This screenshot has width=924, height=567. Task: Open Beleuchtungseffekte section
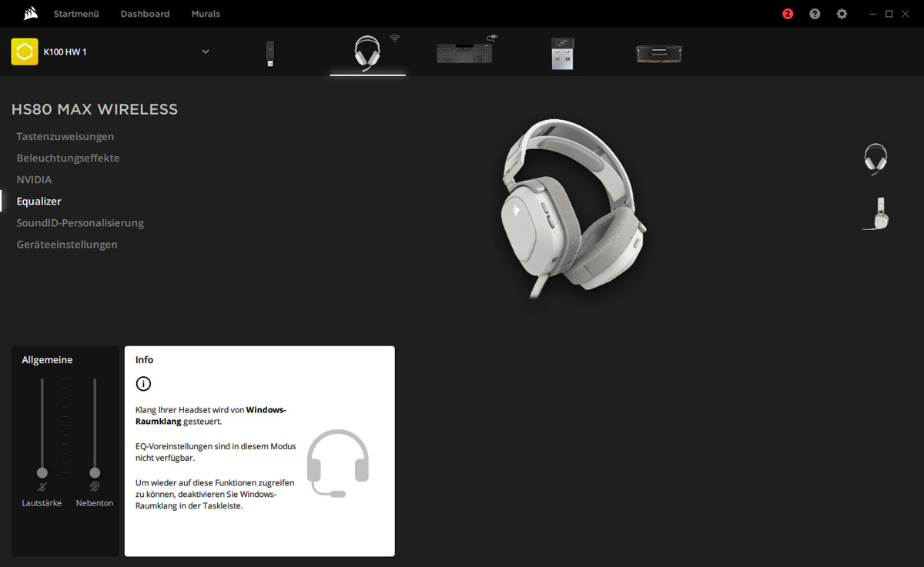click(68, 158)
